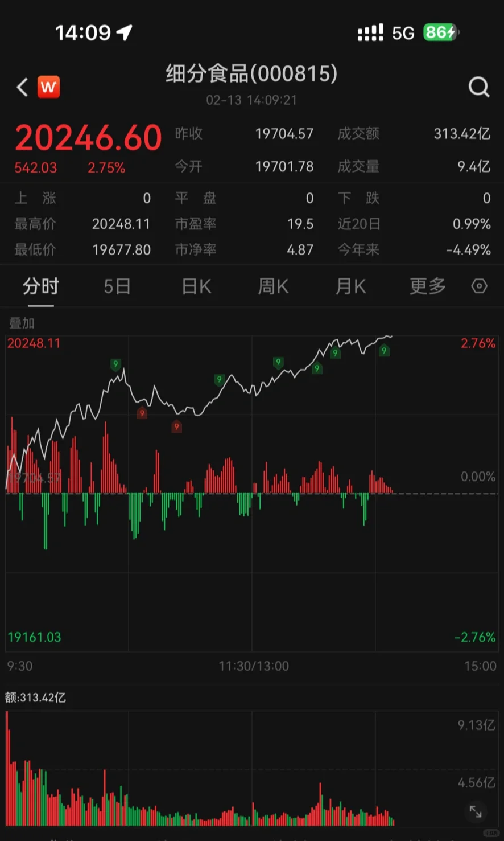504x841 pixels.
Task: Tap volume axis label 9.13亿
Action: tap(477, 725)
